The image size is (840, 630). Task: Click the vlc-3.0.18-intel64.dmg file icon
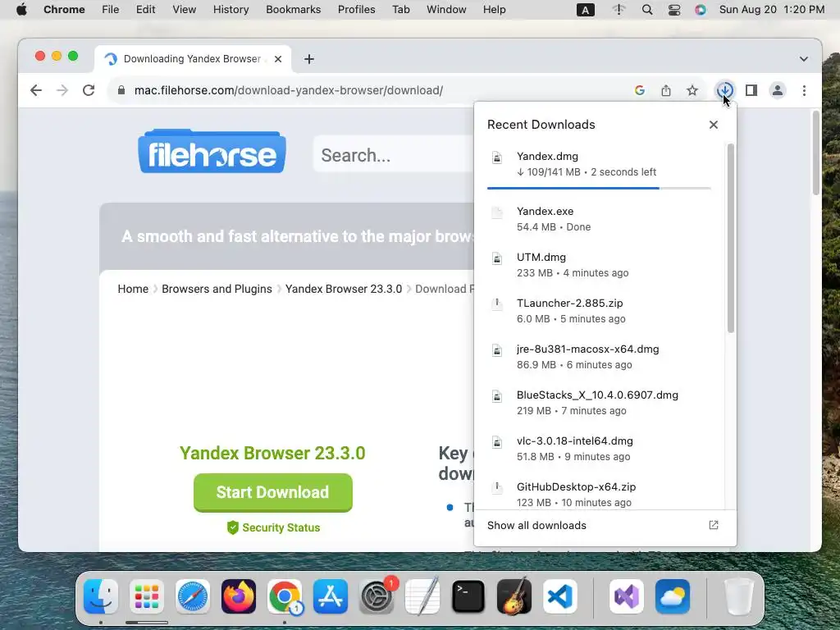click(x=497, y=442)
